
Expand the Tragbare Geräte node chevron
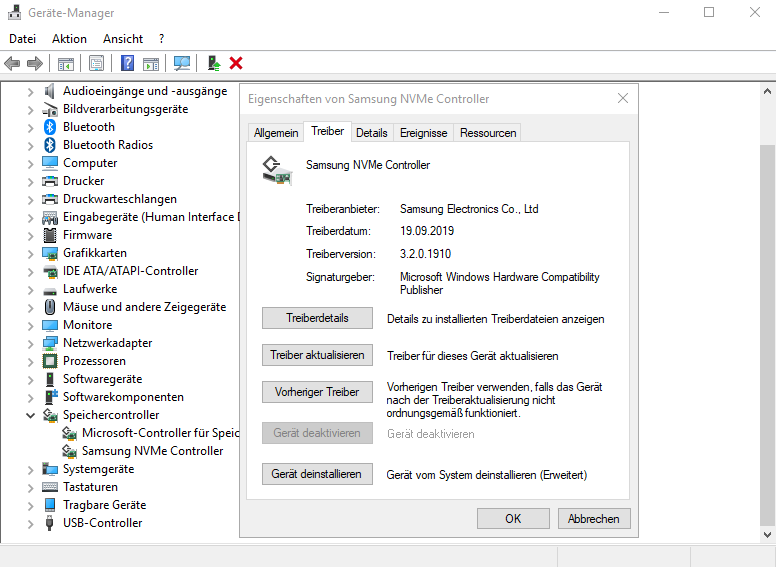[30, 505]
